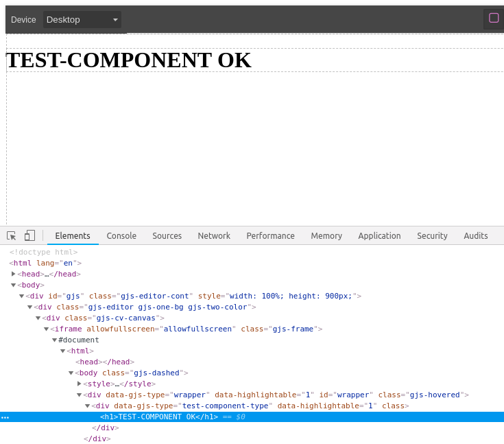
Task: Select the Application tab
Action: tap(379, 236)
